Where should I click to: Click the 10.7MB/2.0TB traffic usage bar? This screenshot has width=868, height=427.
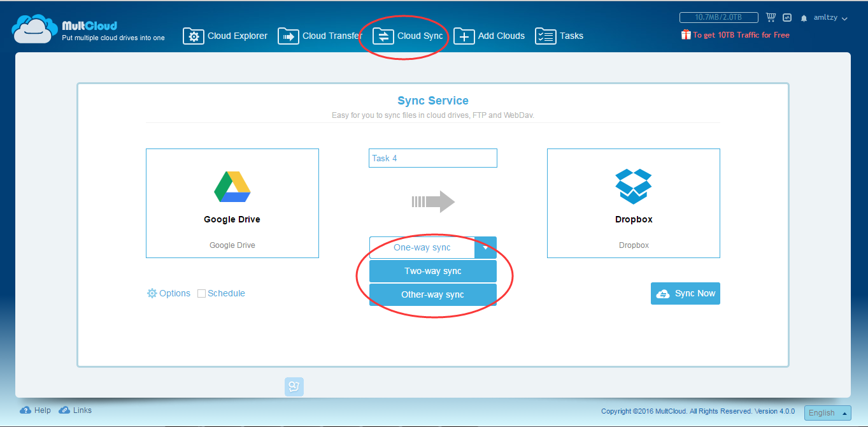point(719,18)
